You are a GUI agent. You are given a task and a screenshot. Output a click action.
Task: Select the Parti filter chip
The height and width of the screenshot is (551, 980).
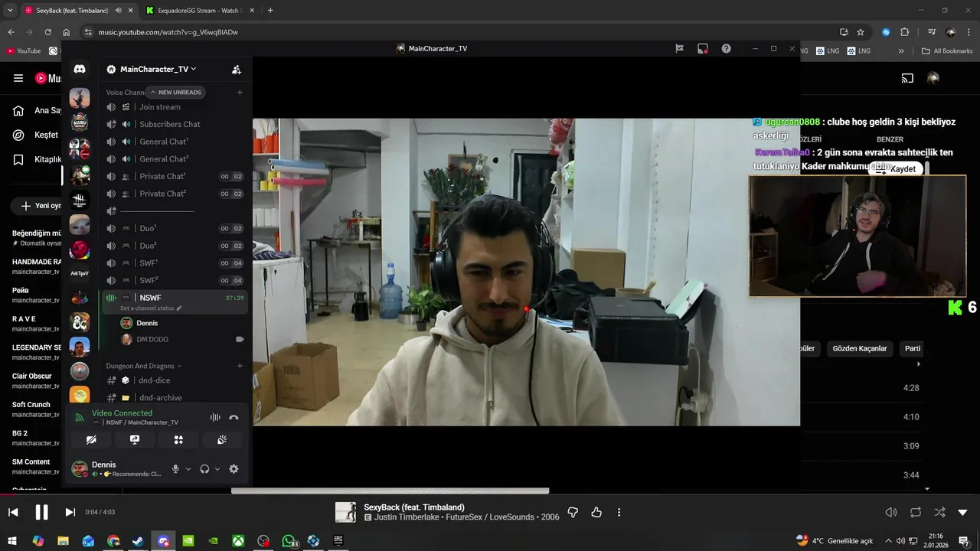click(x=912, y=348)
